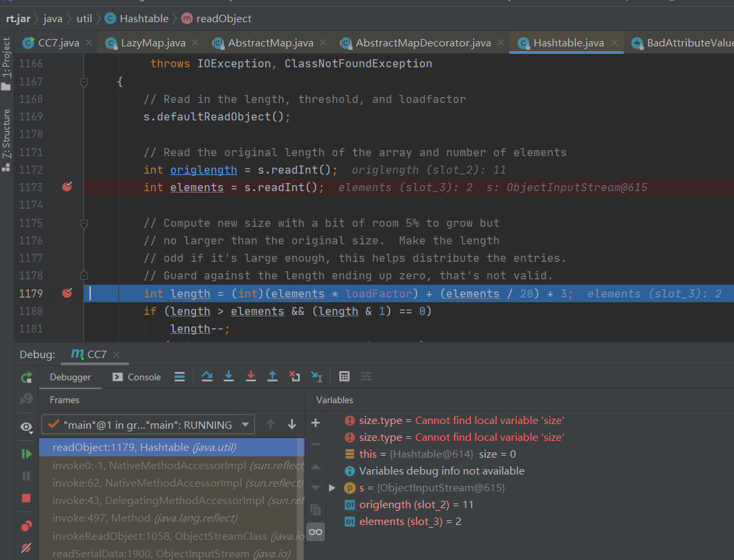
Task: Click java in the breadcrumb
Action: tap(53, 19)
